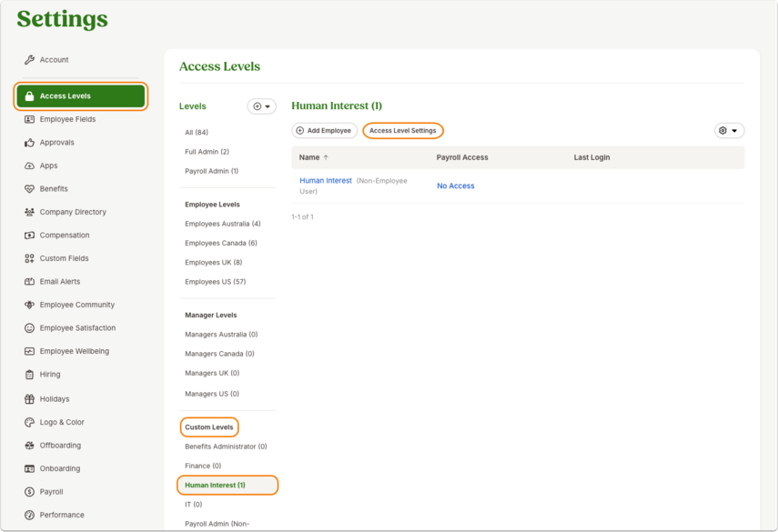Select All (84) level

(x=197, y=133)
